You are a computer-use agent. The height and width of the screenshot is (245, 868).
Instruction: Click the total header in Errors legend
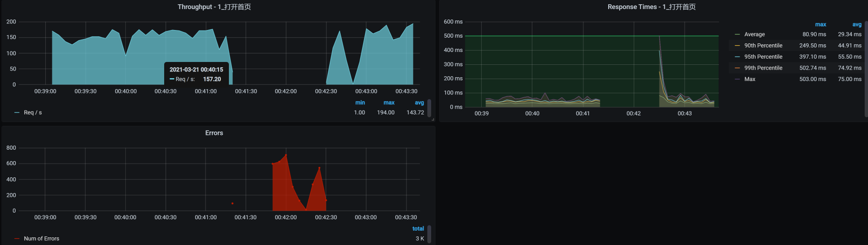(418, 229)
